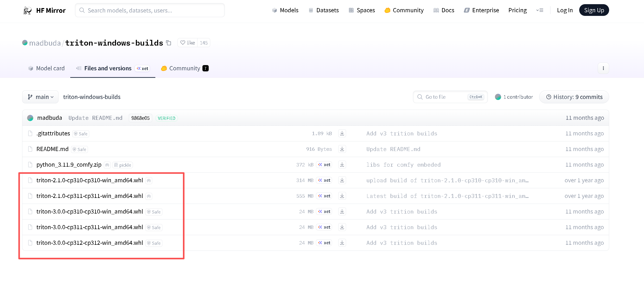Click xet badge on python_3.11.9_comfy.zip row

tap(324, 165)
